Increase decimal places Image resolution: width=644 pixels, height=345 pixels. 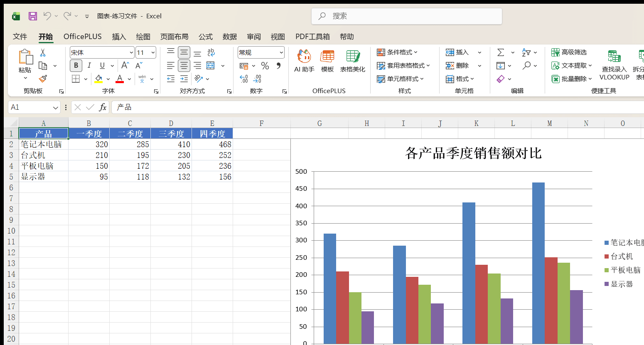click(x=244, y=79)
